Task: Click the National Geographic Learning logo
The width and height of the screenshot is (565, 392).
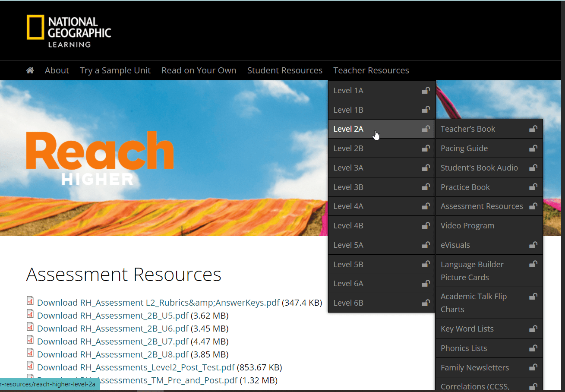Action: click(68, 31)
